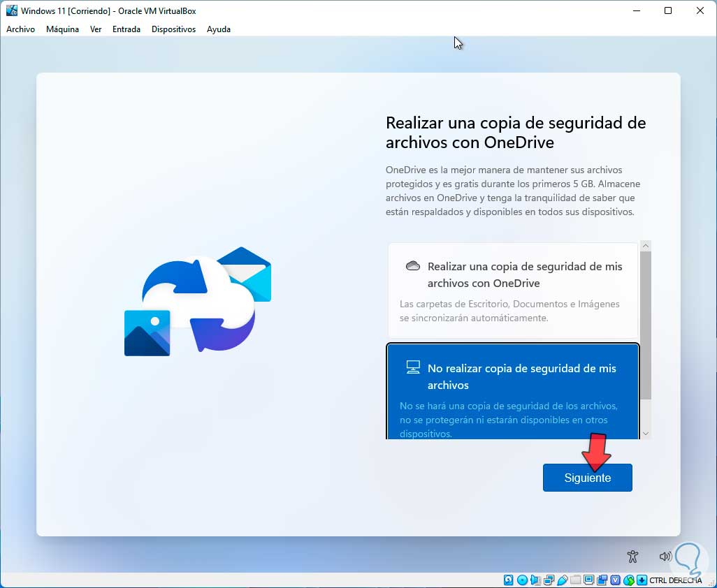Click the Siguiente button

point(587,478)
